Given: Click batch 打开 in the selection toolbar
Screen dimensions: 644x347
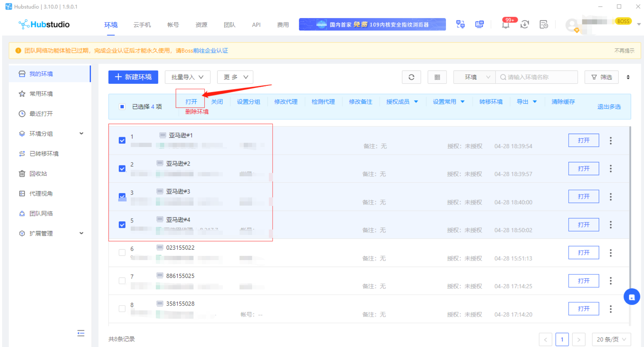Looking at the screenshot, I should (x=191, y=102).
